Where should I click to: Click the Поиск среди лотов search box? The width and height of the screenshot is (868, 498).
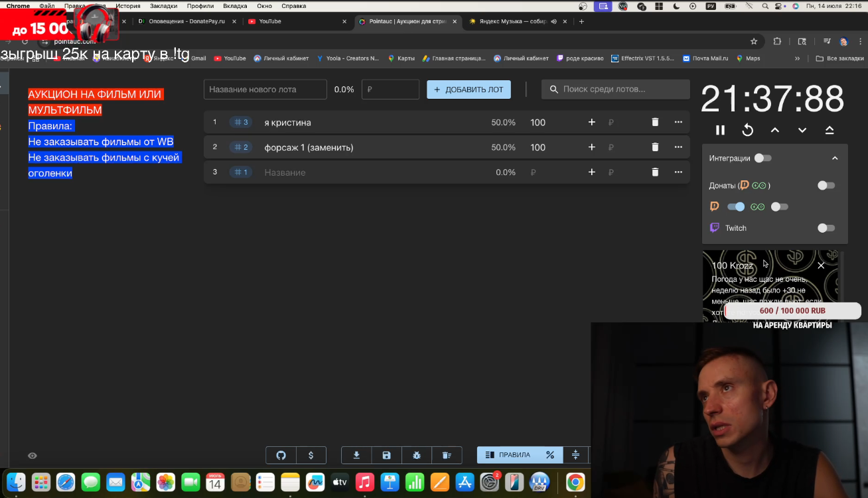coord(616,90)
